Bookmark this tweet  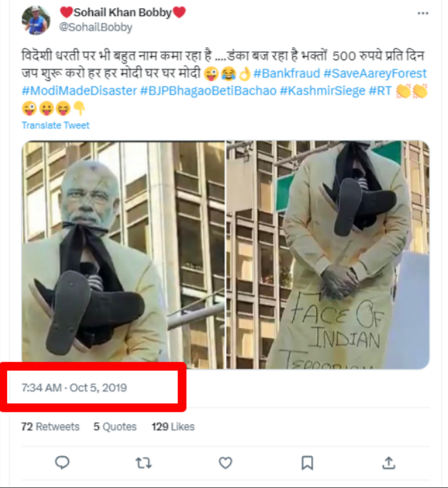pyautogui.click(x=307, y=462)
